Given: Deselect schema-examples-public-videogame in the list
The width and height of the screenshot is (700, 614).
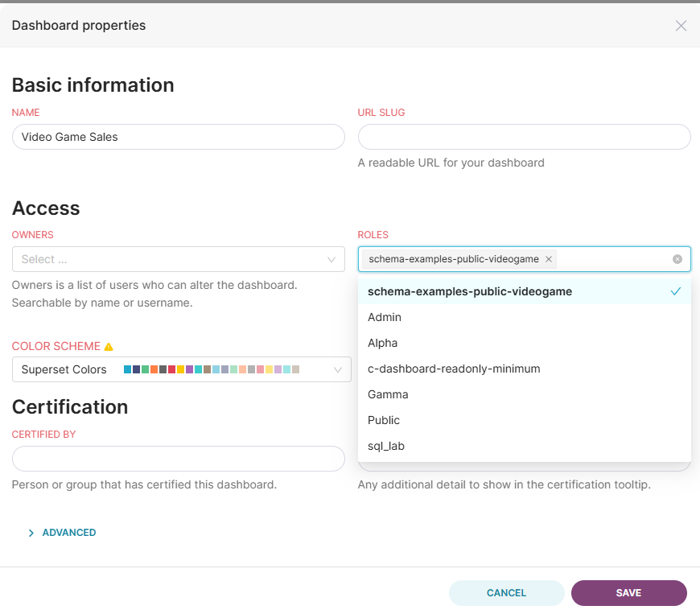Looking at the screenshot, I should click(x=524, y=291).
